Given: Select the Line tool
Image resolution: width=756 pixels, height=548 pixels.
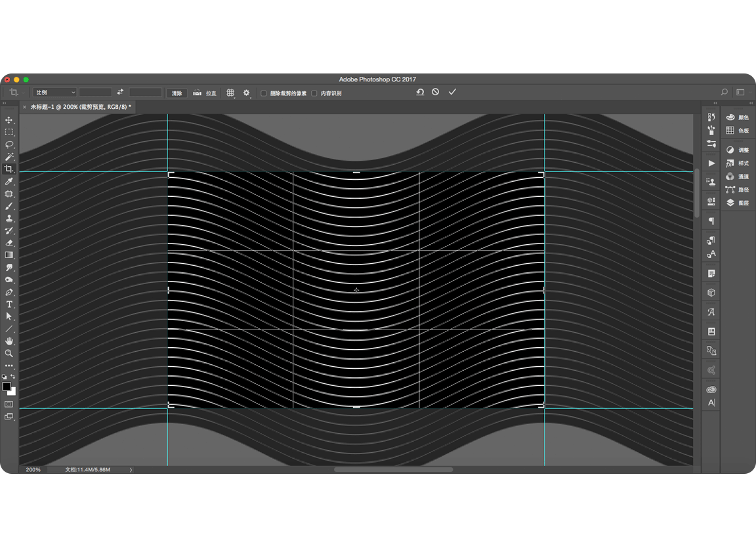Looking at the screenshot, I should point(9,329).
